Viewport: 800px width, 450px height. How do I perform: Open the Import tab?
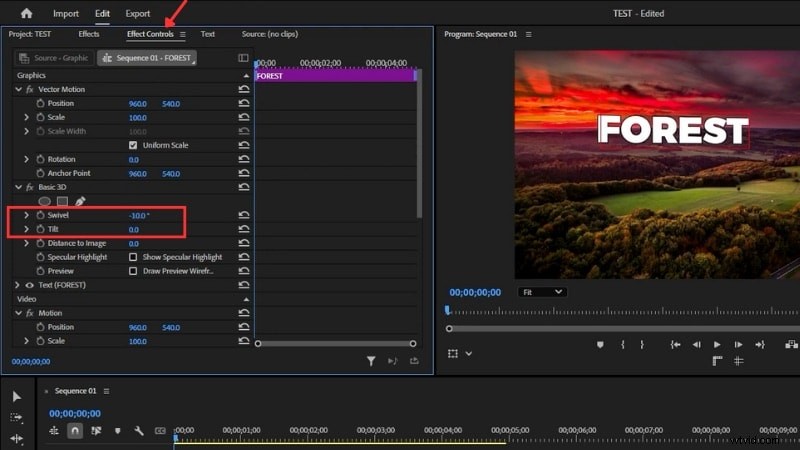(x=66, y=14)
